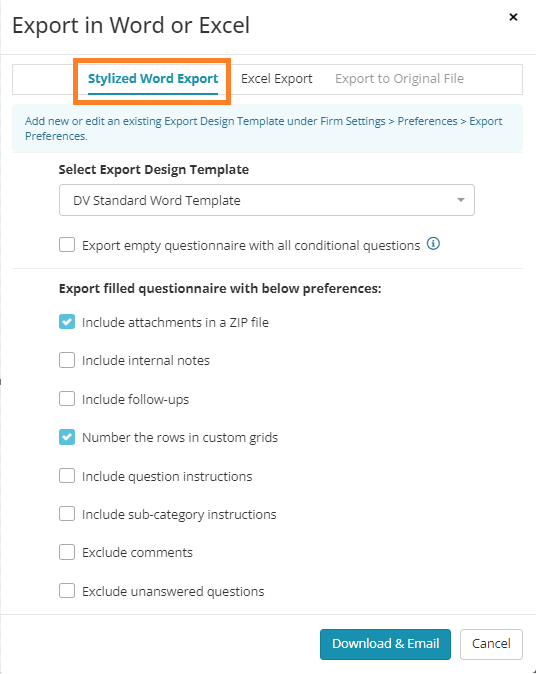Disable Number the rows in custom grids

tap(67, 437)
